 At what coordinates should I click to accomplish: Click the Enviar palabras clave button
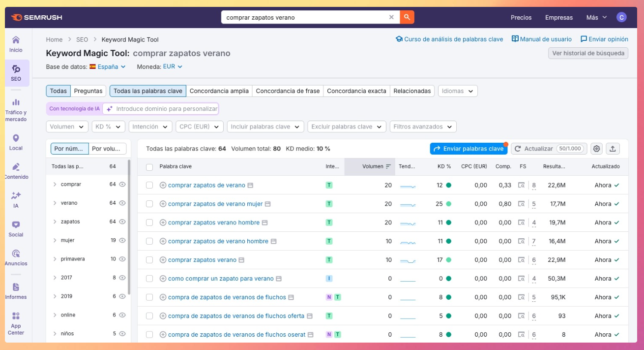pos(468,149)
